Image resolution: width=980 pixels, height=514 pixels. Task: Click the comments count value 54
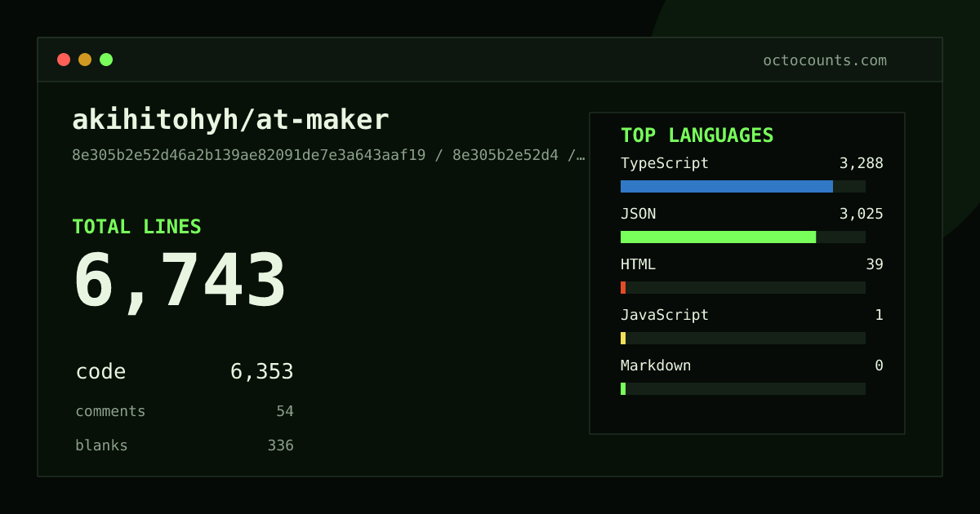tap(285, 411)
